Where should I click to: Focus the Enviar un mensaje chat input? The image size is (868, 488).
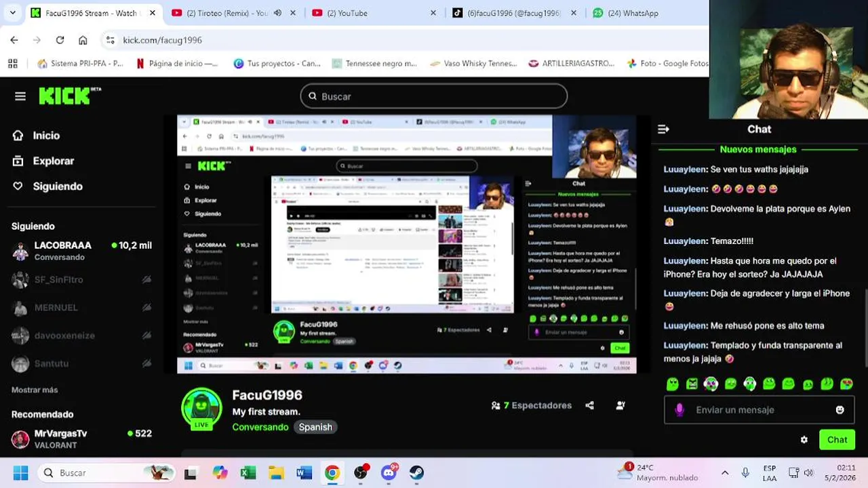[x=759, y=410]
